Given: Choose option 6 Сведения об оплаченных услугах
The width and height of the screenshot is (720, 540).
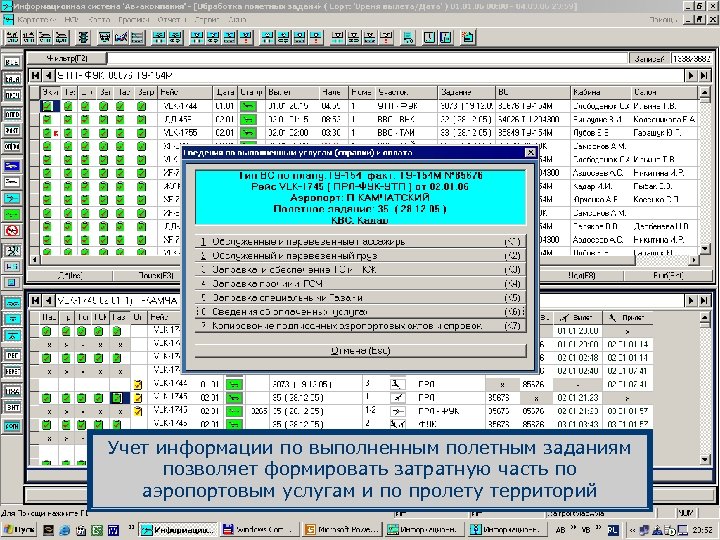Looking at the screenshot, I should [x=360, y=312].
